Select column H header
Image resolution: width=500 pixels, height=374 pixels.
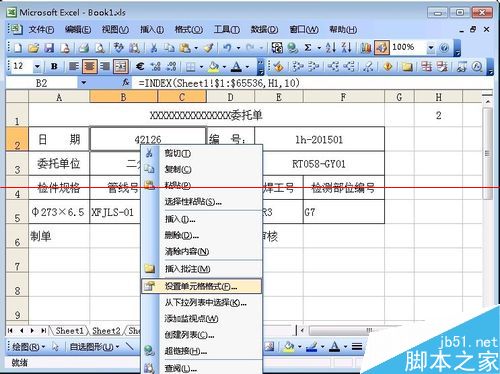438,97
